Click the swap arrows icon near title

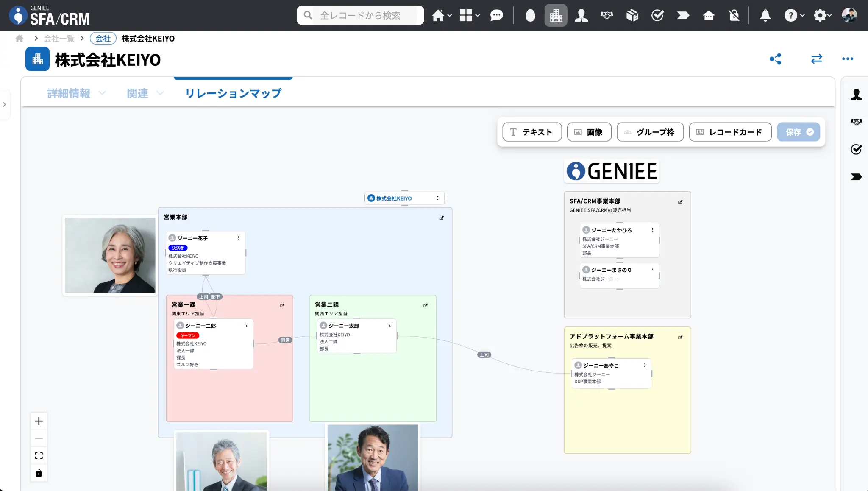coord(816,59)
